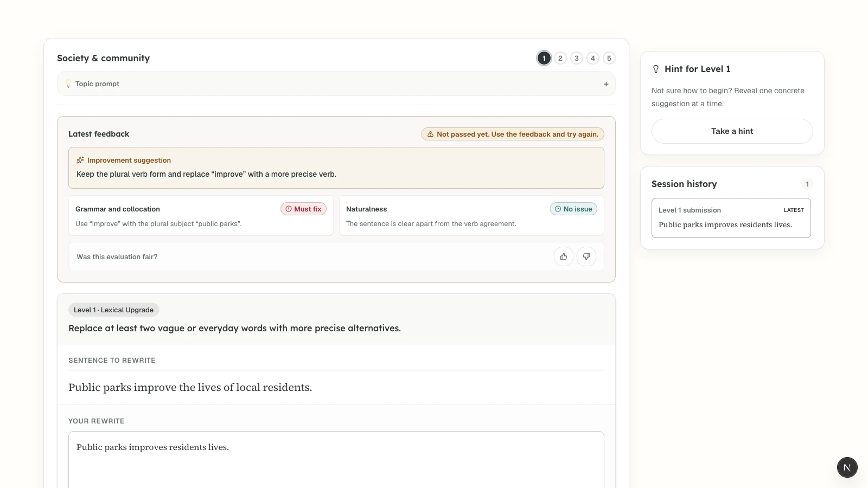Screen dimensions: 868x488
Task: Open the Level 1 submission history entry
Action: (731, 218)
